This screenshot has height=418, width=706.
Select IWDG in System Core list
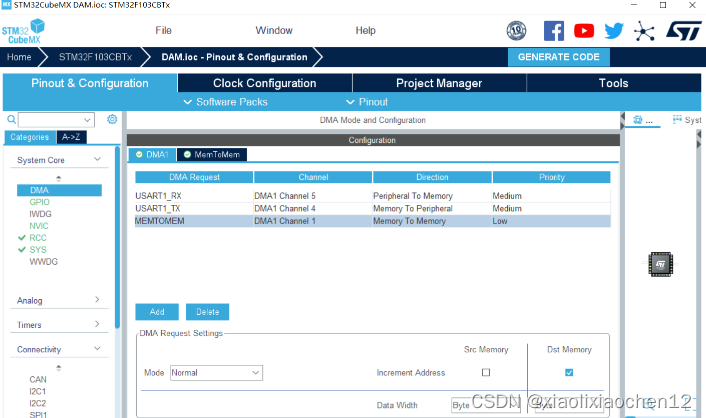tap(41, 214)
